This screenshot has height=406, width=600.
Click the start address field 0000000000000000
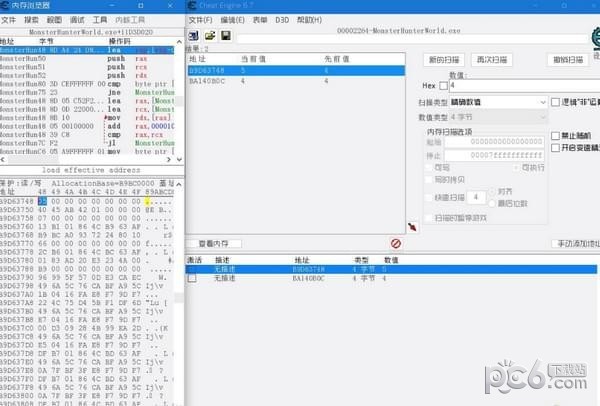pos(494,142)
